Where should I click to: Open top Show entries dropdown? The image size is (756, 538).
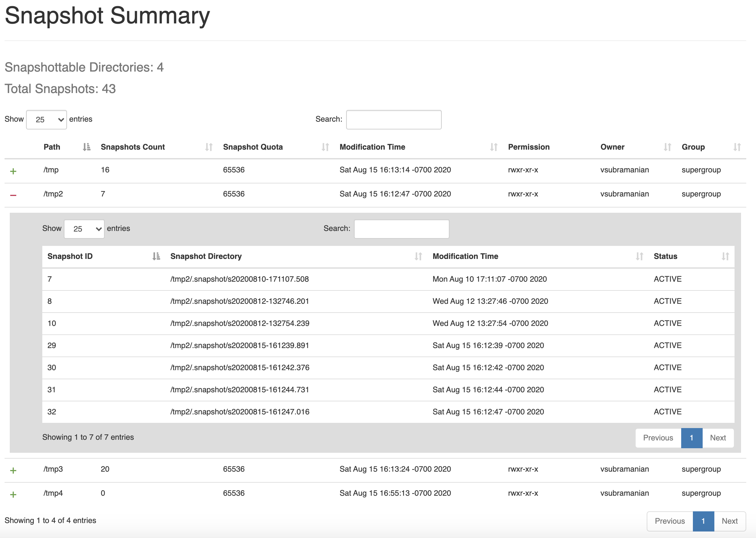(x=47, y=120)
